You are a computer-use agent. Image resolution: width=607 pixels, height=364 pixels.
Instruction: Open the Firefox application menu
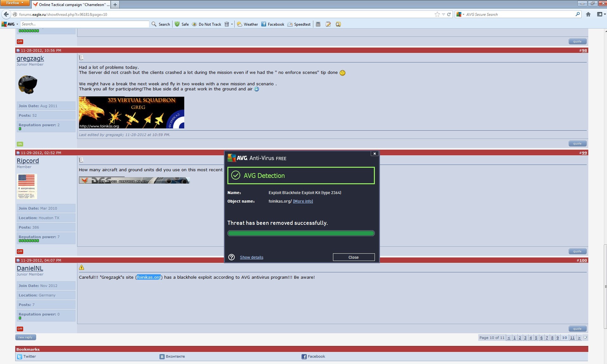click(x=15, y=3)
